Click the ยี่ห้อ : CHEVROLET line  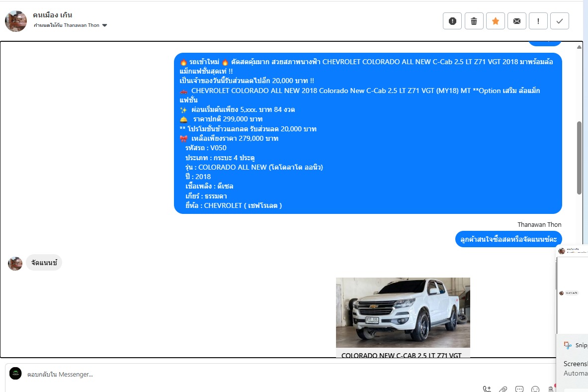tap(234, 206)
